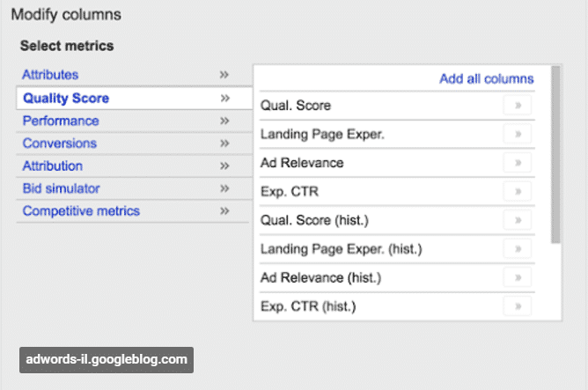Add Landing Page Exper. column arrow button
Screen dimensions: 588x390
coord(518,134)
